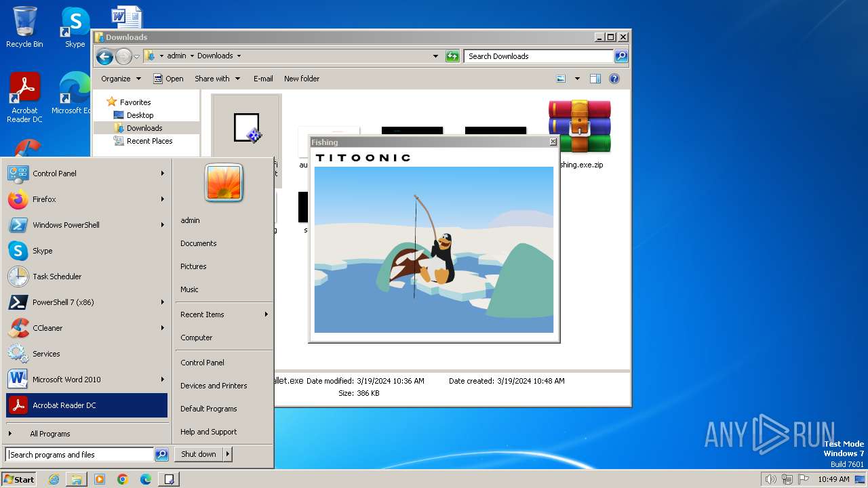Click Open in Downloads toolbar
Viewport: 868px width, 488px height.
point(168,79)
